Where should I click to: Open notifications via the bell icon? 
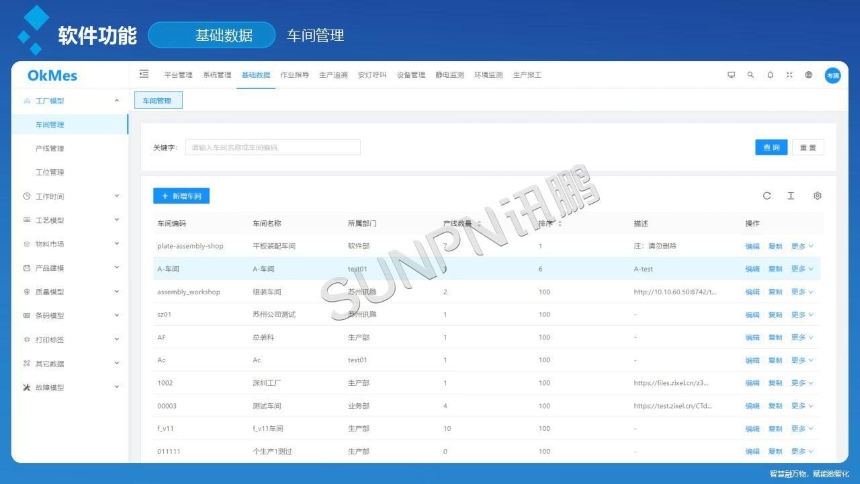coord(770,75)
